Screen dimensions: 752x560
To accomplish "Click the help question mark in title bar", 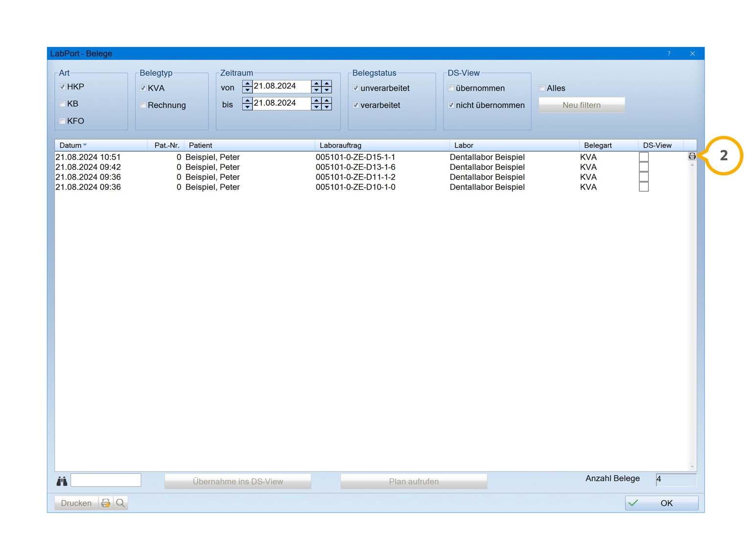I will coord(669,53).
